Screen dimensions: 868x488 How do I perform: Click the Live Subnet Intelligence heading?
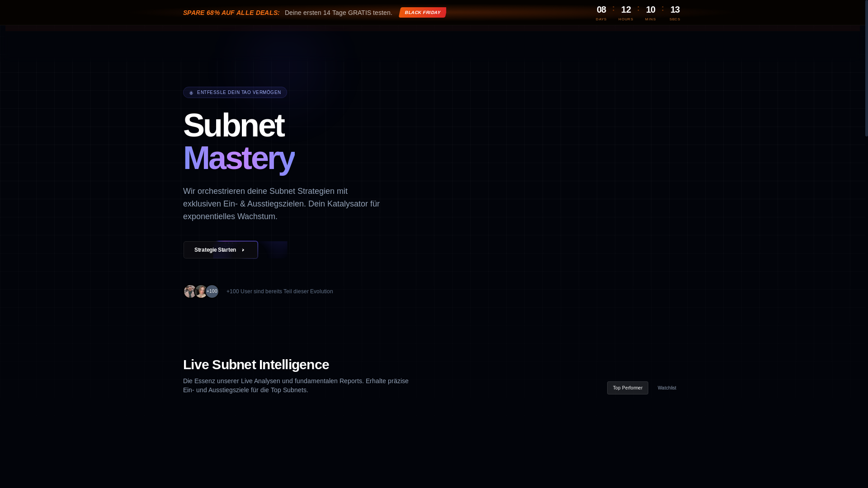pos(256,365)
